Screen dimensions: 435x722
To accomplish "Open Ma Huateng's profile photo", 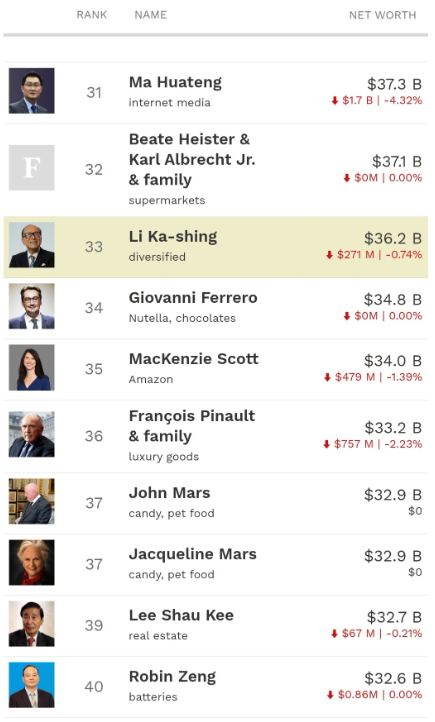I will [31, 91].
